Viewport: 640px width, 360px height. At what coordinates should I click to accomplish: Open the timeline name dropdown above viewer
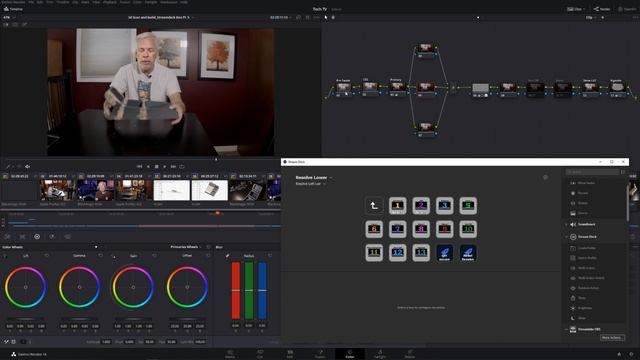161,18
